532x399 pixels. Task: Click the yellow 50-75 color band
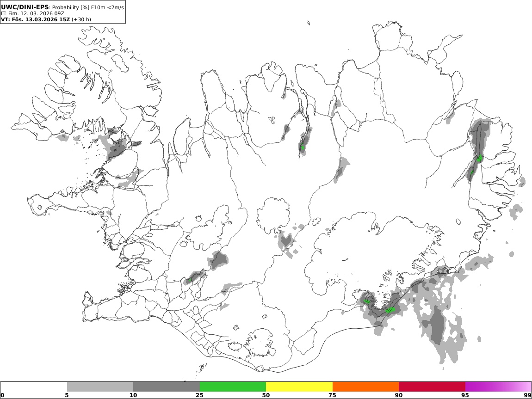pyautogui.click(x=299, y=387)
